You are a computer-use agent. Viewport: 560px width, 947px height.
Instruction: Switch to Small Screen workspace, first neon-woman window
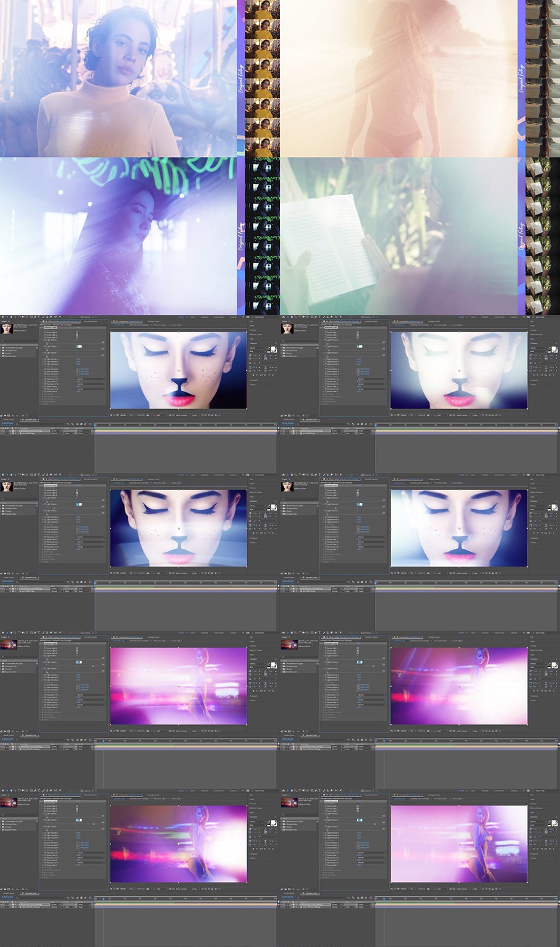[x=219, y=633]
